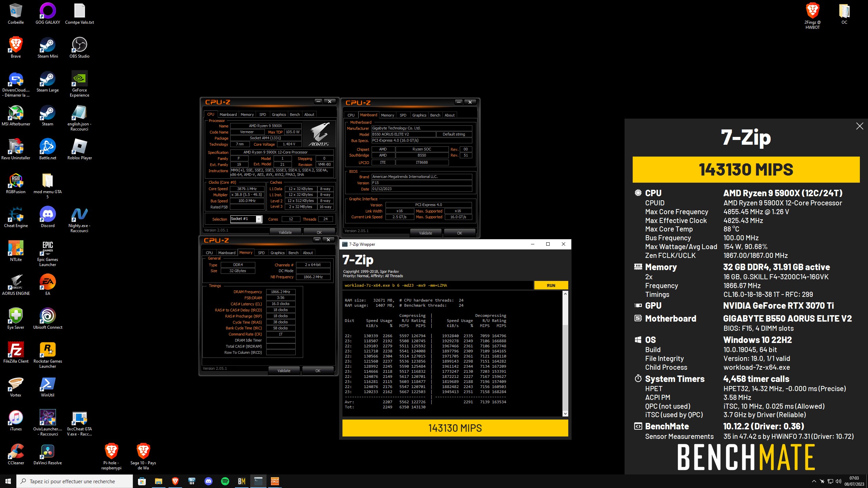The width and height of the screenshot is (868, 488).
Task: Click OK in memory CPU-Z window
Action: pyautogui.click(x=318, y=371)
